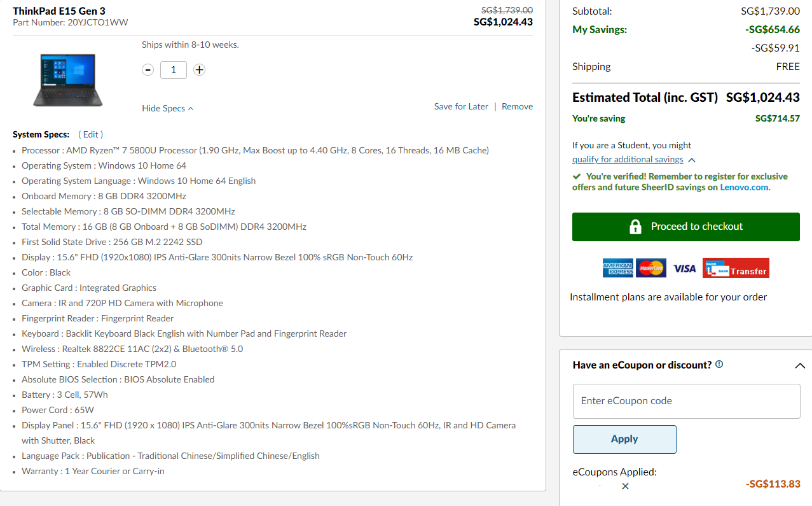
Task: Click the lock icon on checkout button
Action: pyautogui.click(x=635, y=227)
